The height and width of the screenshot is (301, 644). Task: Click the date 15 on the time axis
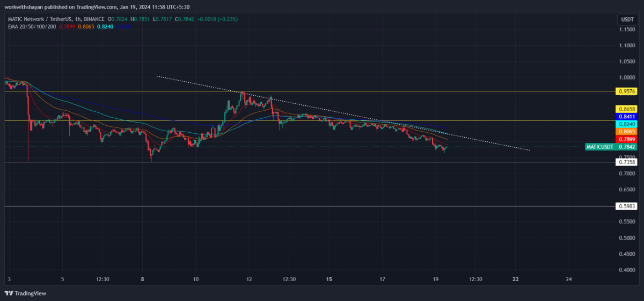pos(329,279)
